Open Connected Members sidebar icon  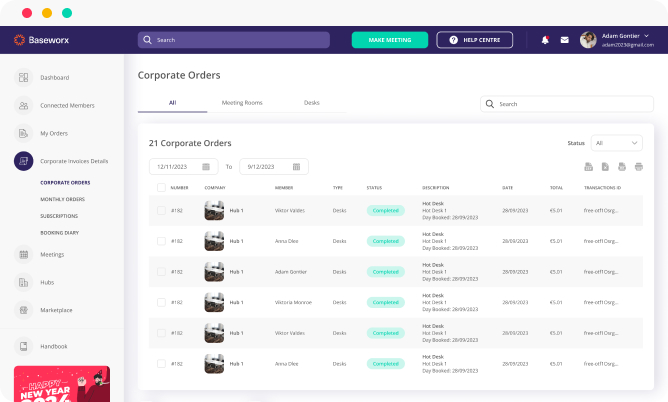(x=23, y=105)
